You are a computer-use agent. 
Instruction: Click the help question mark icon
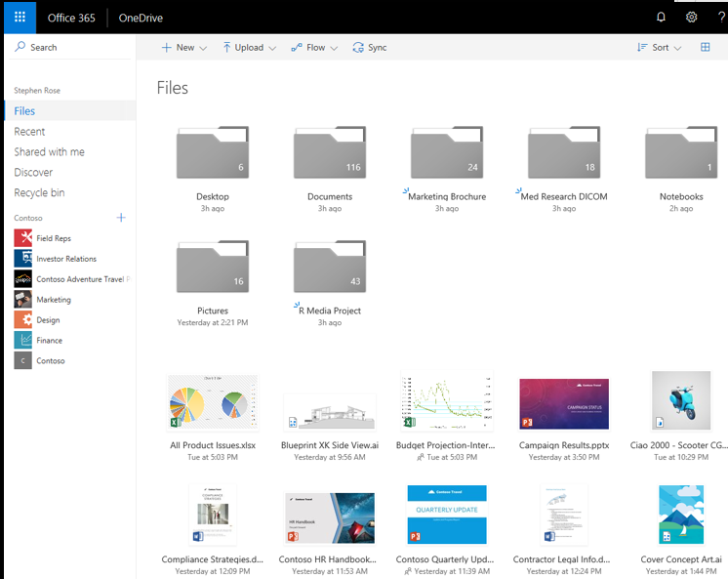720,17
